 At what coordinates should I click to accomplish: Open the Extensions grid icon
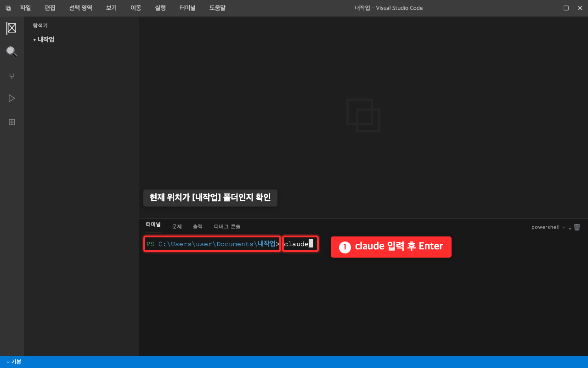click(11, 122)
